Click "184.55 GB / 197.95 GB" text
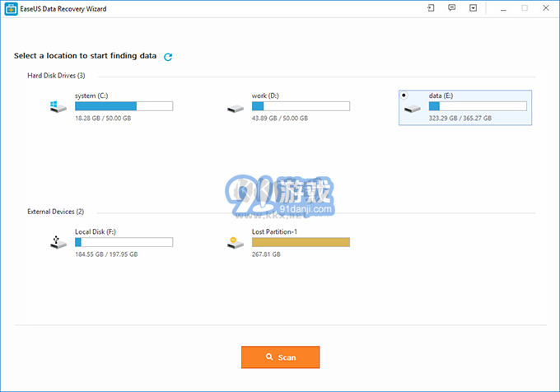Screen dimensions: 560x392 pos(106,254)
